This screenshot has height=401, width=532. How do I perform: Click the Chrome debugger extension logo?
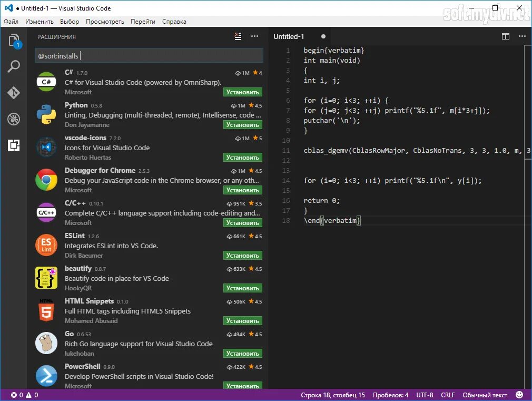[x=46, y=180]
